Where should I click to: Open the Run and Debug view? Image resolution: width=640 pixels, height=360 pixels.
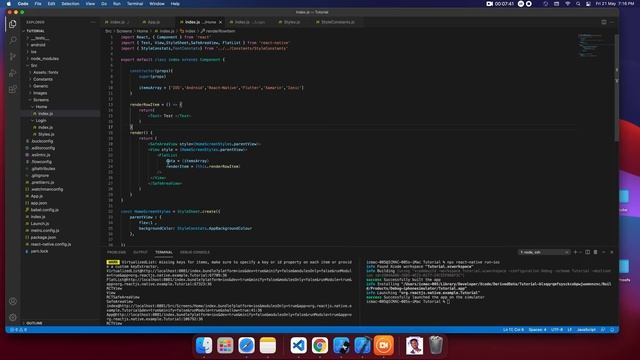[13, 73]
